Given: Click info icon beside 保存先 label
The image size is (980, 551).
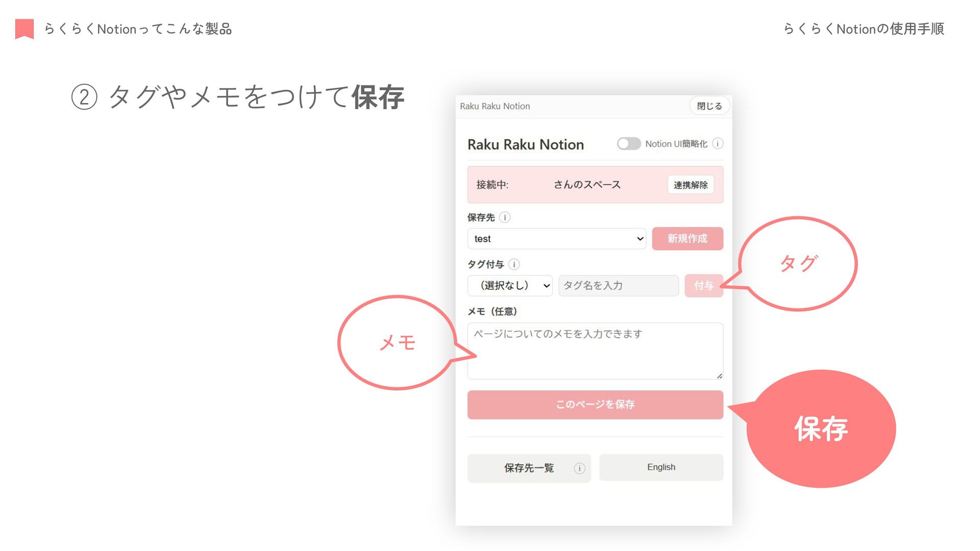Looking at the screenshot, I should [x=505, y=217].
